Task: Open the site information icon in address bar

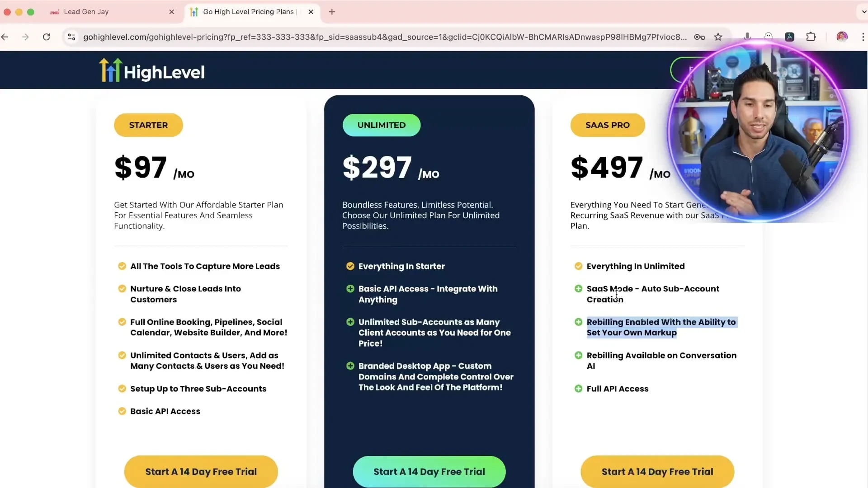Action: pos(71,37)
